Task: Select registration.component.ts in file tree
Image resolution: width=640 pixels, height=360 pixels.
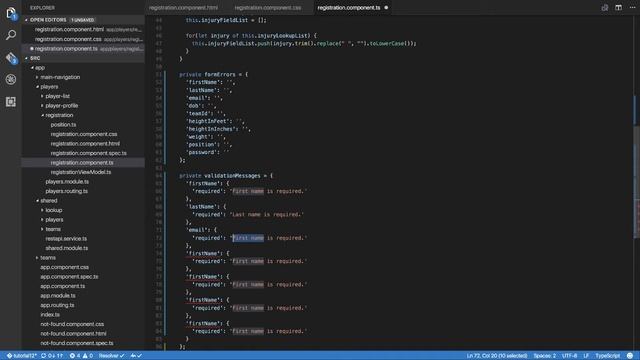Action: 82,162
